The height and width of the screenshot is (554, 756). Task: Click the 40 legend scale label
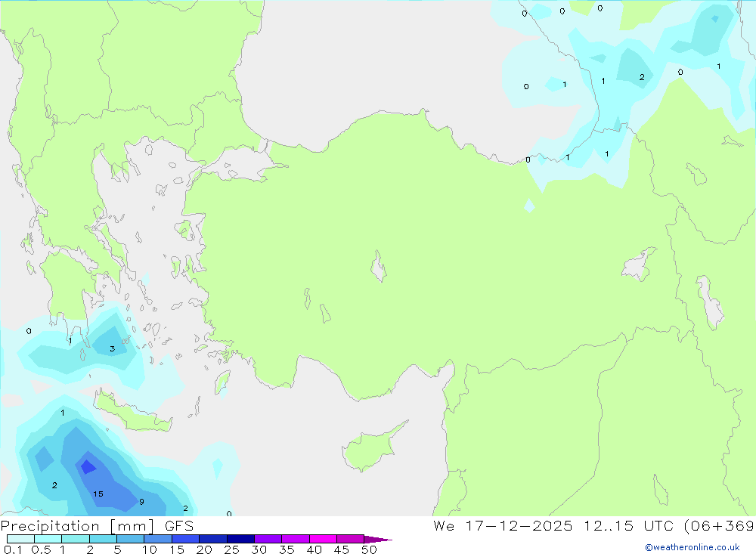(314, 549)
